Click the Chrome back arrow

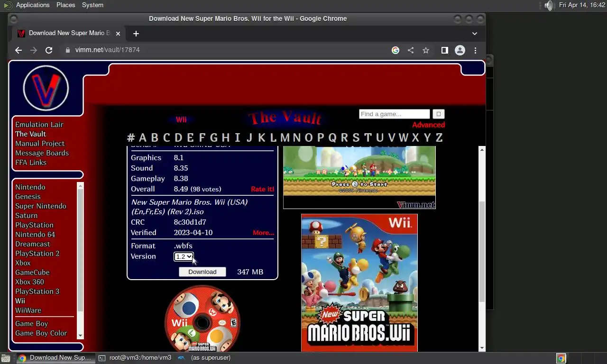point(18,50)
